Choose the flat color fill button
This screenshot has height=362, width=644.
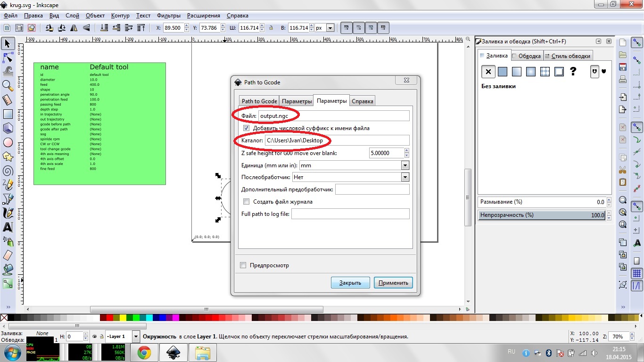(503, 72)
